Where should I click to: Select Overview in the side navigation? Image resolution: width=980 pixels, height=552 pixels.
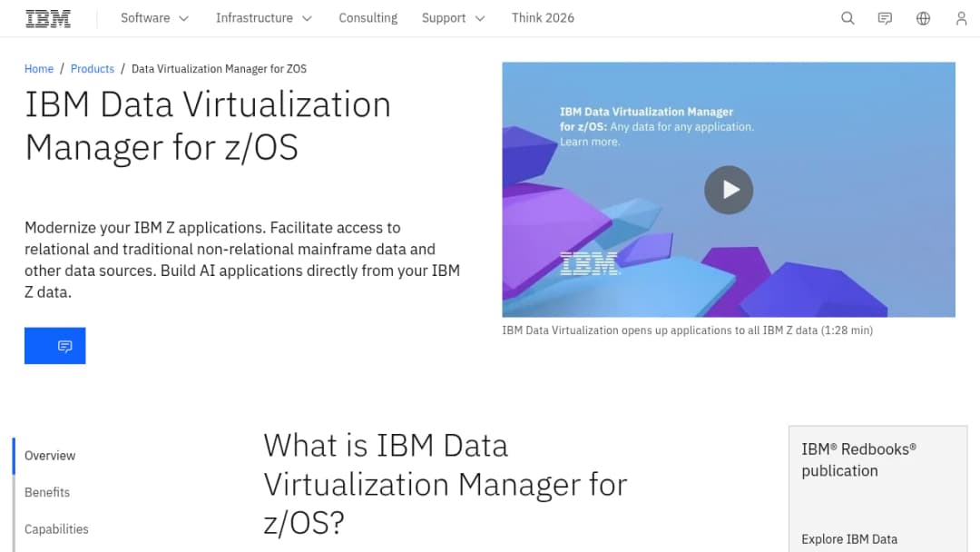point(50,456)
